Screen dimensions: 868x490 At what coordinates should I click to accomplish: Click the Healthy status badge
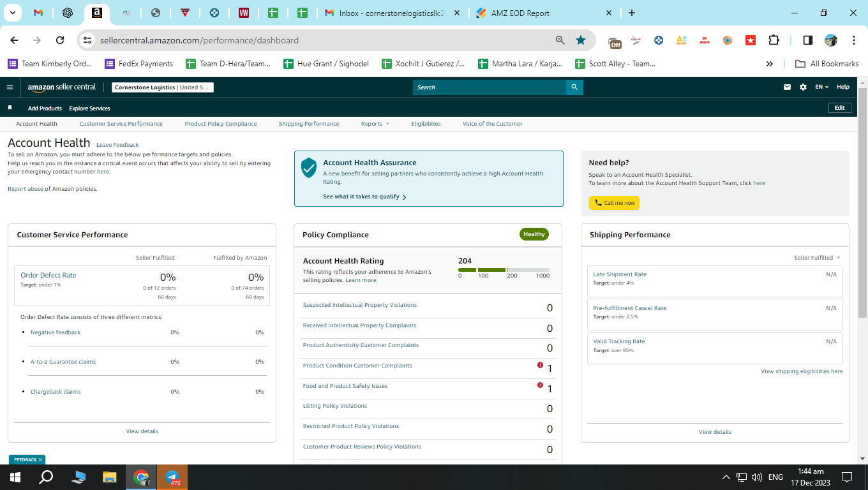tap(534, 234)
